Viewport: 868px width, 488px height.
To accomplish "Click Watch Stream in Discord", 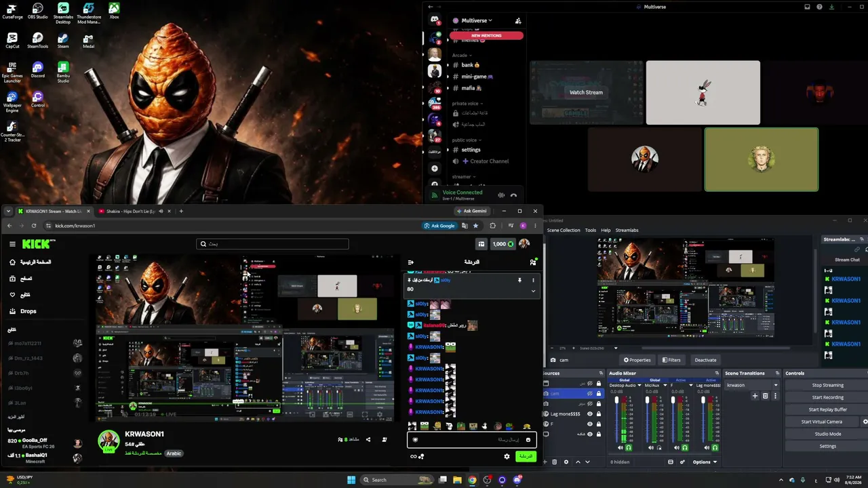I will point(586,92).
